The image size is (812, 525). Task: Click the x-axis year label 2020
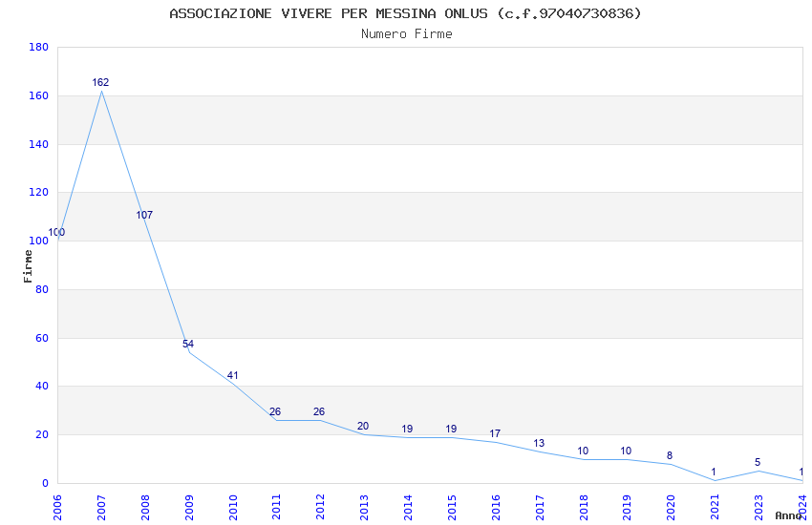click(x=671, y=508)
